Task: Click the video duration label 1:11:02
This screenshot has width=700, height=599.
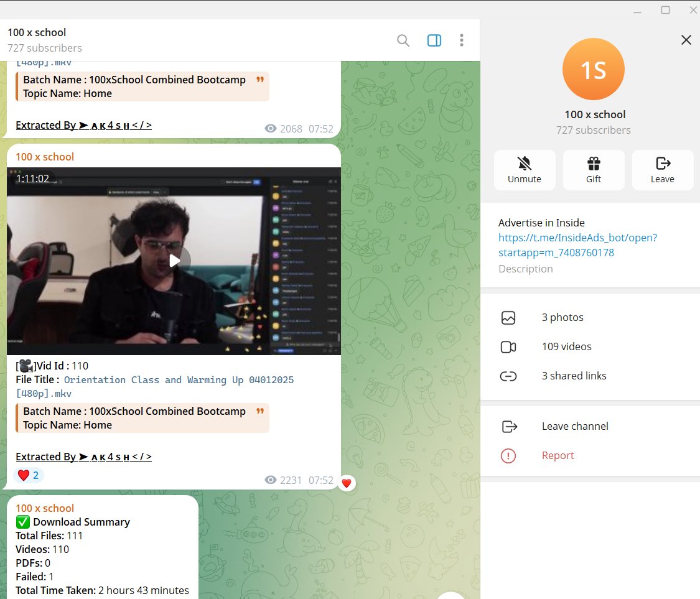Action: pyautogui.click(x=32, y=179)
